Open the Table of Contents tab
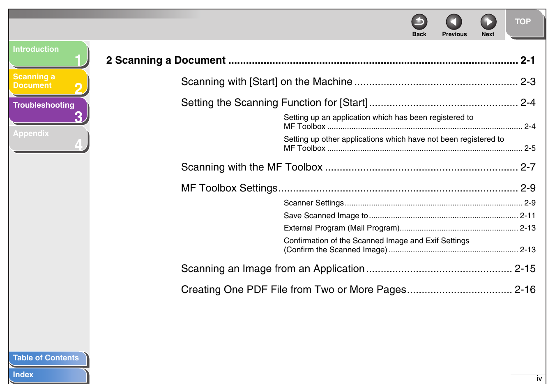Screen dimensions: 555x392 [x=48, y=359]
